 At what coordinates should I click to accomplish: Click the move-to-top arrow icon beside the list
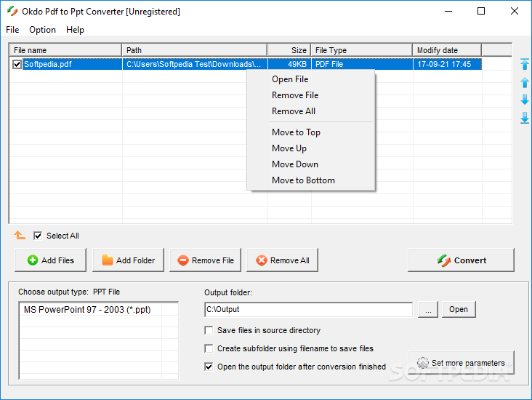(x=525, y=64)
